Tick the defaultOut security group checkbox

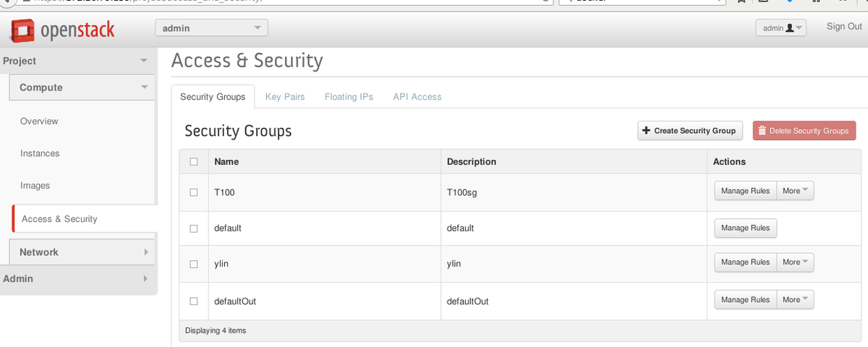point(194,301)
